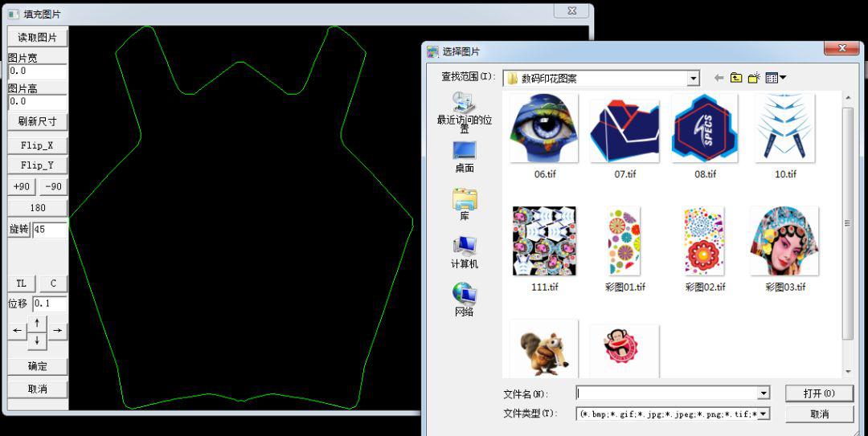Click the 06.tif file name
Image resolution: width=868 pixels, height=436 pixels.
coord(545,174)
